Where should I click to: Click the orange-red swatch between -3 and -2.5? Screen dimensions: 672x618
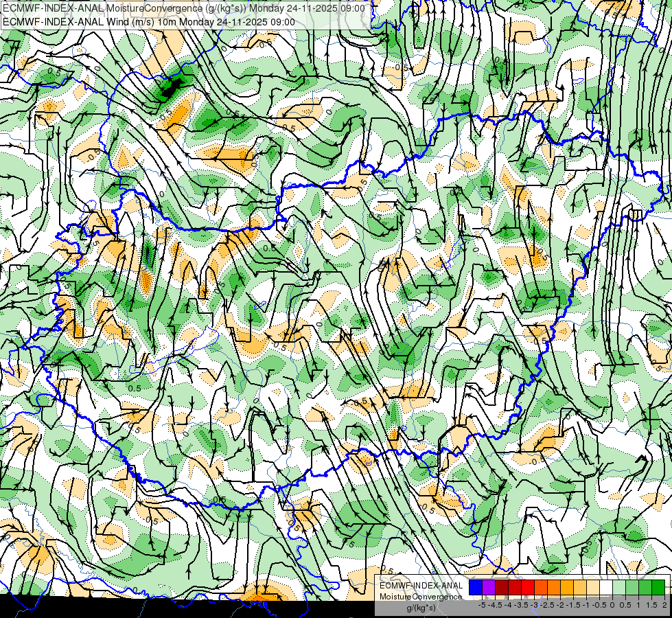click(x=541, y=588)
